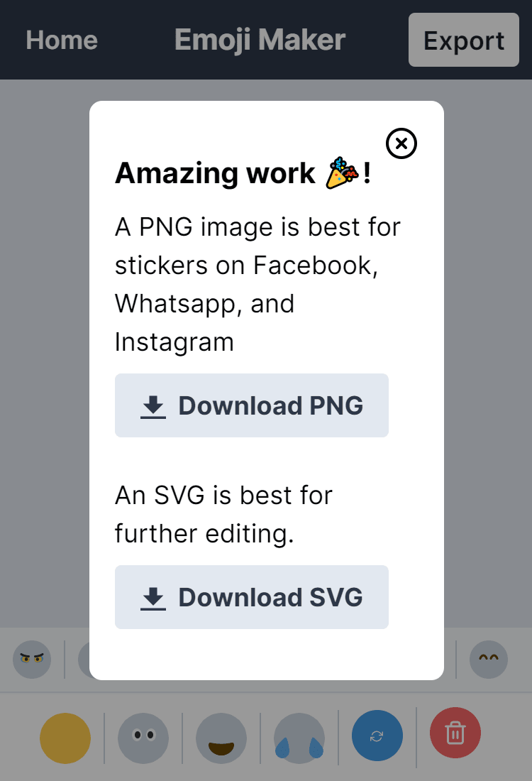The image size is (532, 781).
Task: Click the blue refresh/randomize icon
Action: tap(377, 736)
